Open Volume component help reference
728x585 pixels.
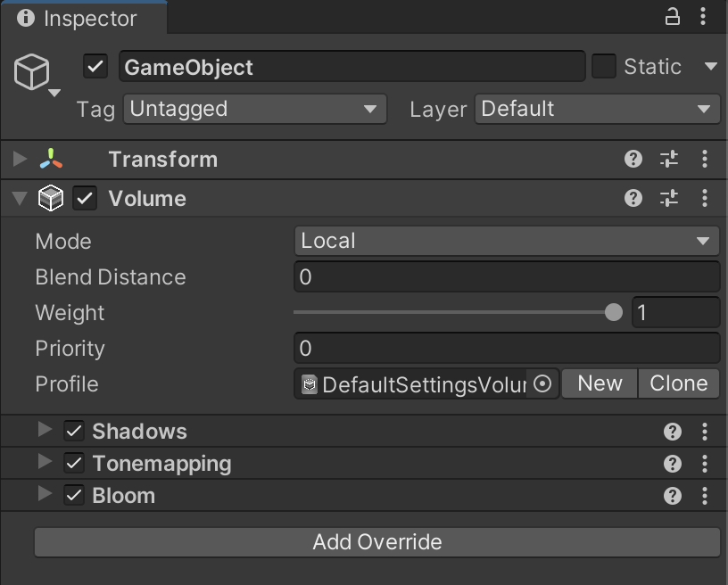(633, 198)
